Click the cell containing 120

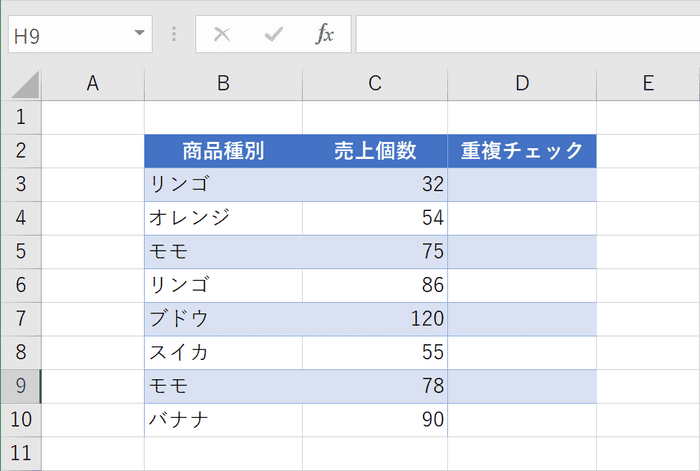375,319
